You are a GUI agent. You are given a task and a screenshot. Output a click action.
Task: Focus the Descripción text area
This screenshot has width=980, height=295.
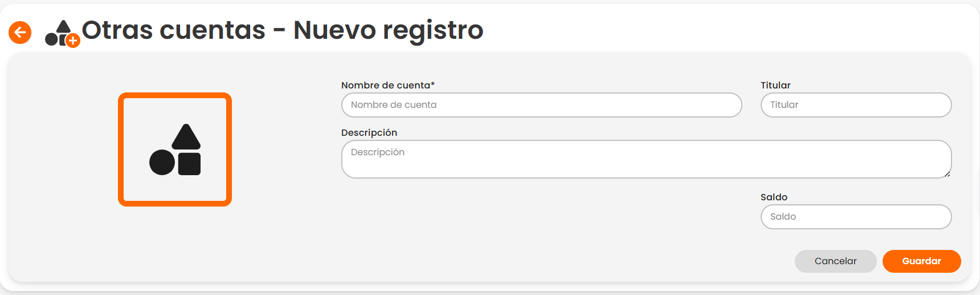click(x=646, y=159)
